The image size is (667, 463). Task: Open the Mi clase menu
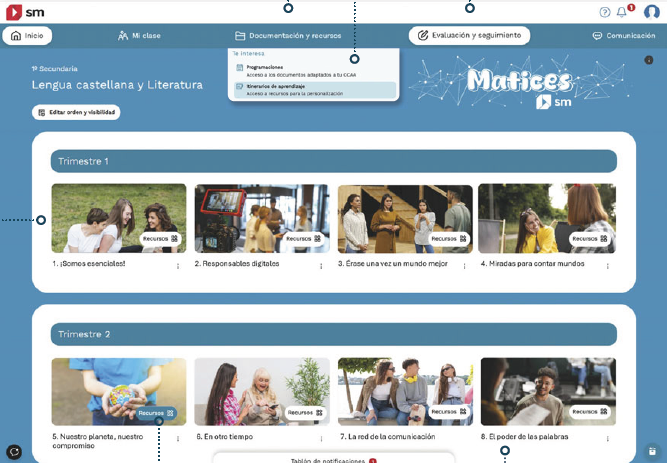tap(139, 35)
